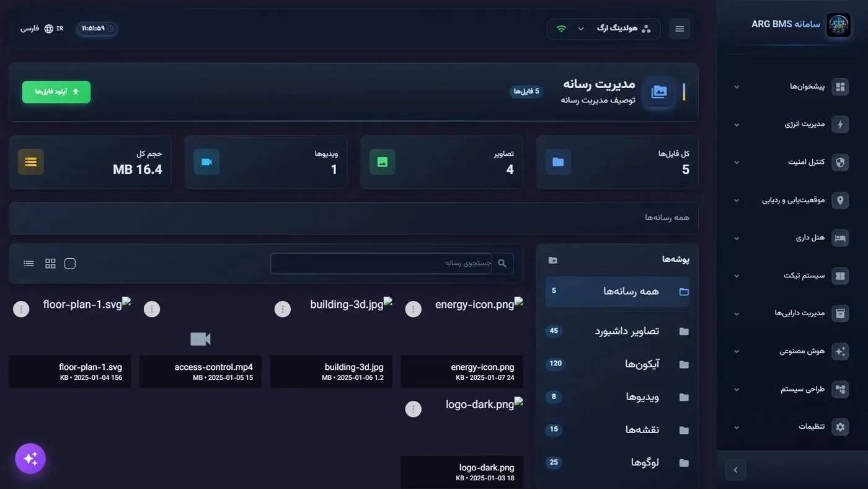
Task: Switch to list view icon
Action: (29, 264)
